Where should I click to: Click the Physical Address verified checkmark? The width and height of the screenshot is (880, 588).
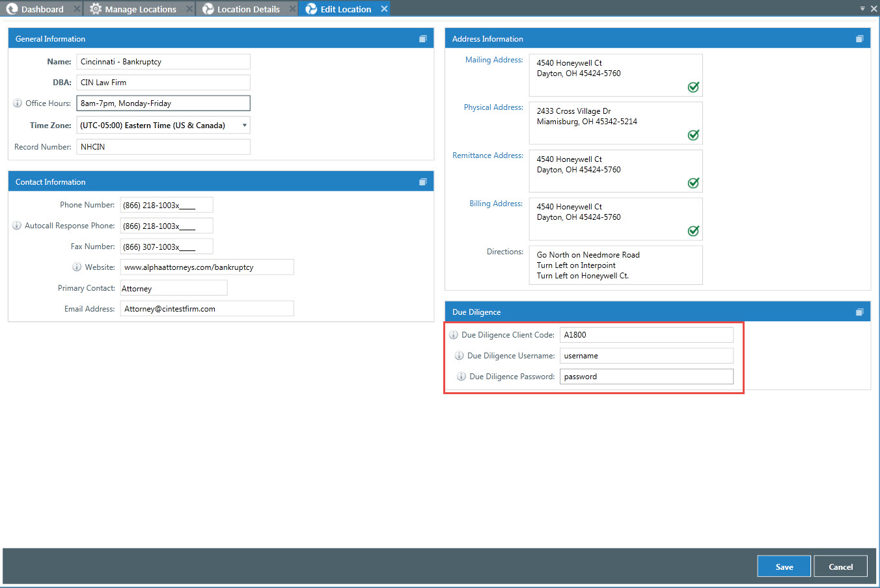tap(693, 135)
